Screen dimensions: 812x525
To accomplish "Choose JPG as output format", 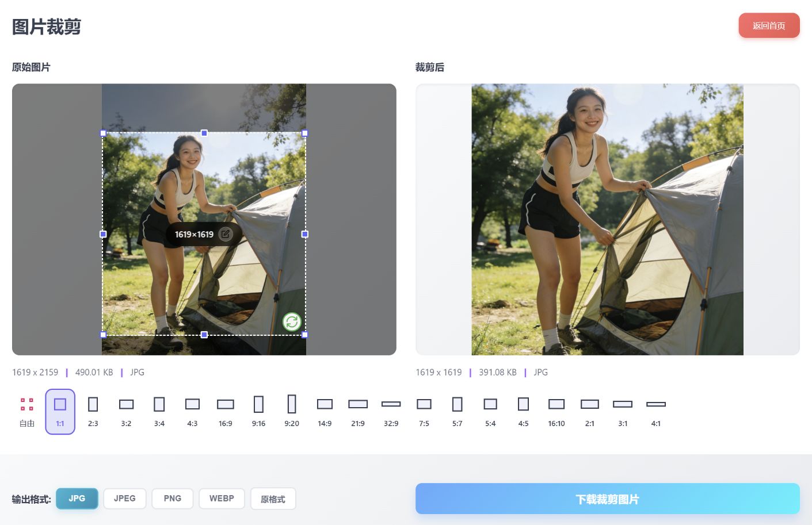I will [x=77, y=499].
